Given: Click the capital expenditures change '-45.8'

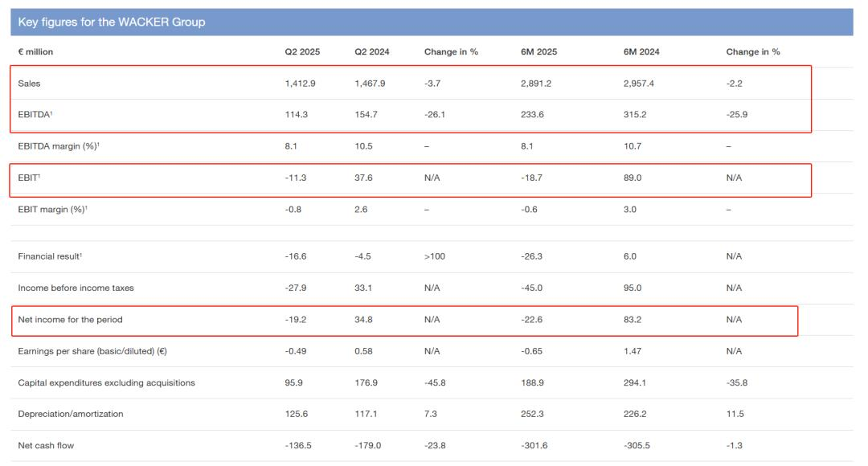Looking at the screenshot, I should [x=435, y=382].
